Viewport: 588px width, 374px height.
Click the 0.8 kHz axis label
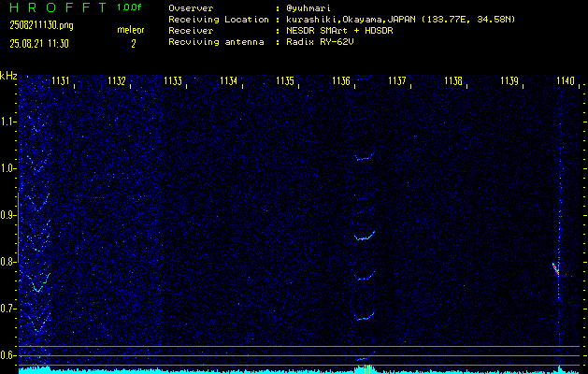coord(7,262)
